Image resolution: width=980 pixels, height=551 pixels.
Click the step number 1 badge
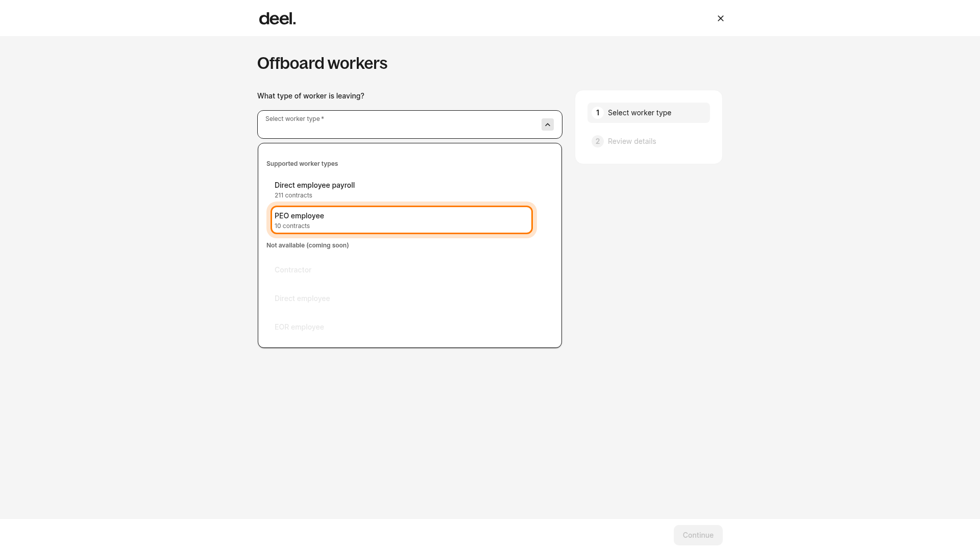(597, 113)
